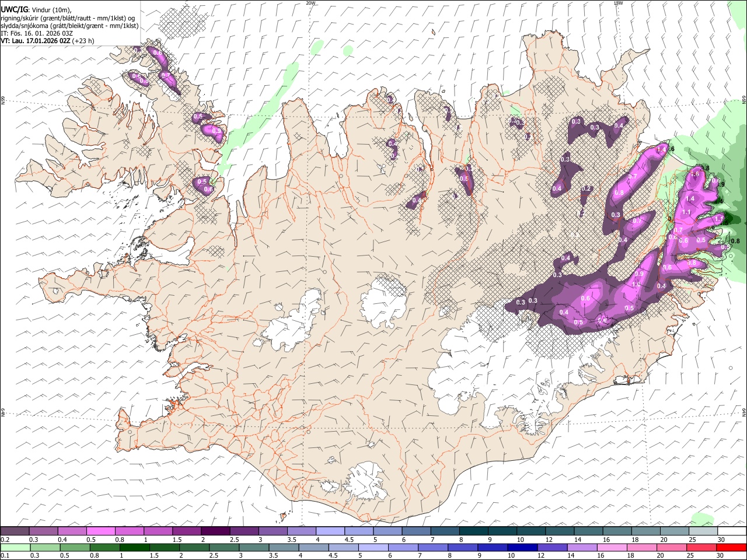Pick the light grey swatch between 25 and 30
The height and width of the screenshot is (560, 747).
(703, 531)
